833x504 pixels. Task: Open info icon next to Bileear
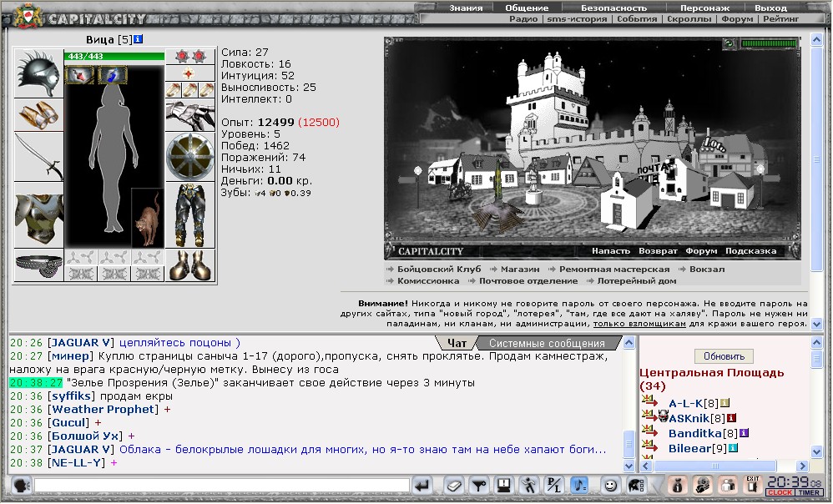(733, 448)
